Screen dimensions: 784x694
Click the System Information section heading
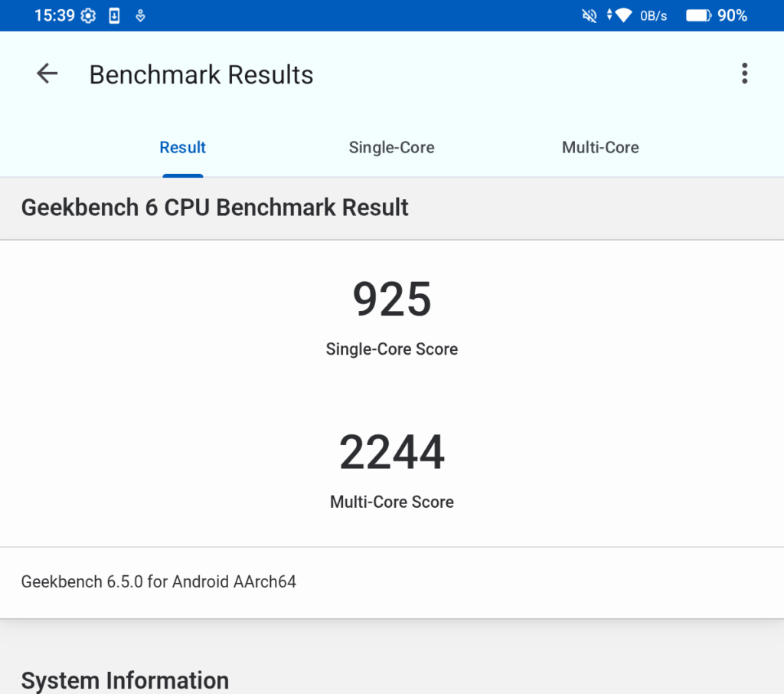tap(125, 680)
